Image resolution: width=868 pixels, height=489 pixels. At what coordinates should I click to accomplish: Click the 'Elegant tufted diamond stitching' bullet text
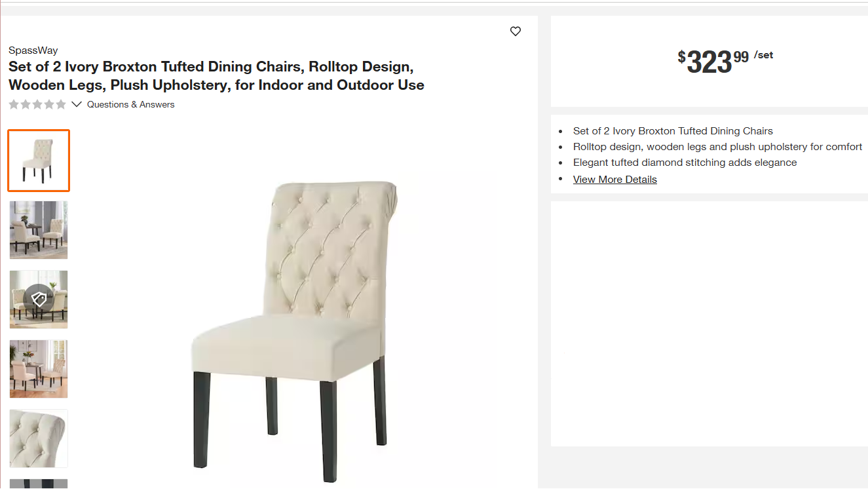pyautogui.click(x=685, y=163)
